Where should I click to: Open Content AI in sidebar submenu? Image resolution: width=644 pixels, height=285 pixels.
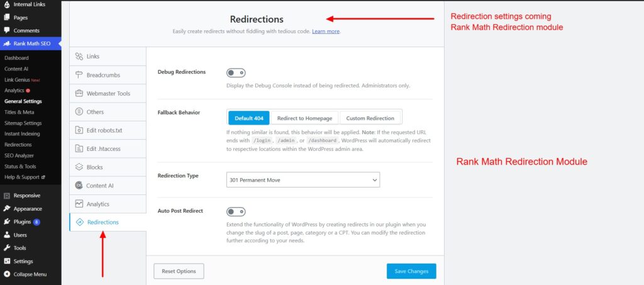[16, 69]
